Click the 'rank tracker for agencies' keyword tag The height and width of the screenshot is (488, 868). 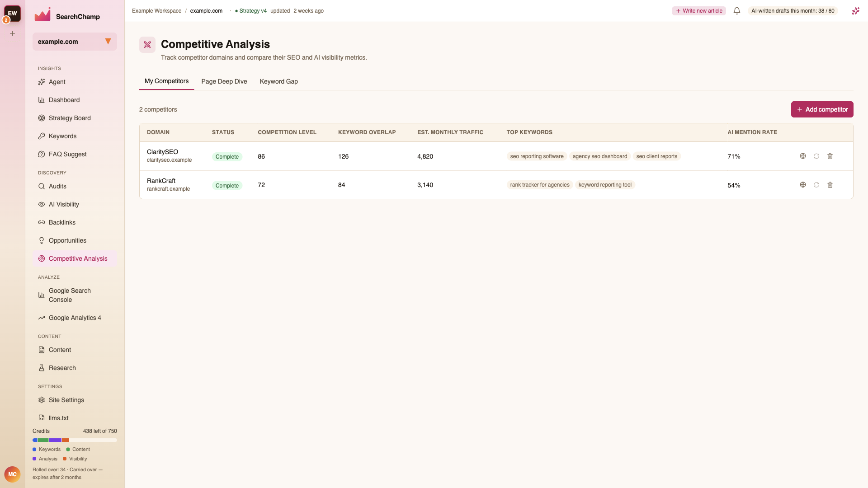tap(540, 185)
